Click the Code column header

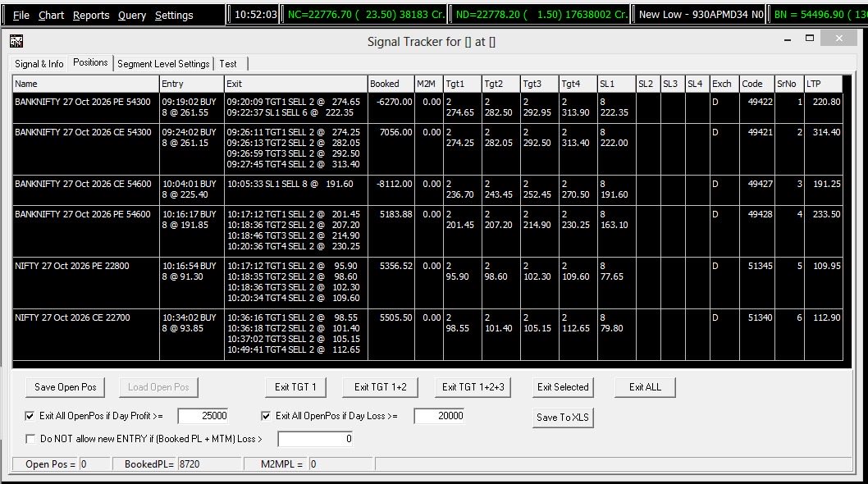click(756, 84)
